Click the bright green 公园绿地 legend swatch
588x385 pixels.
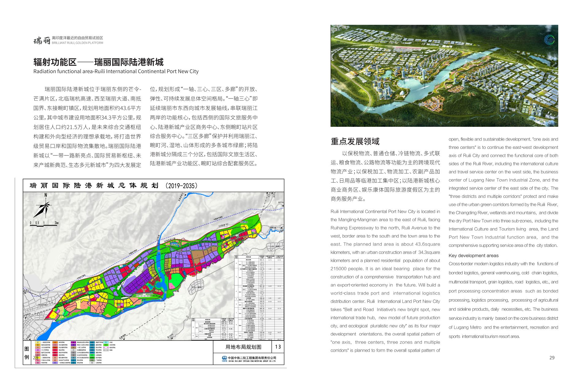[x=92, y=355]
